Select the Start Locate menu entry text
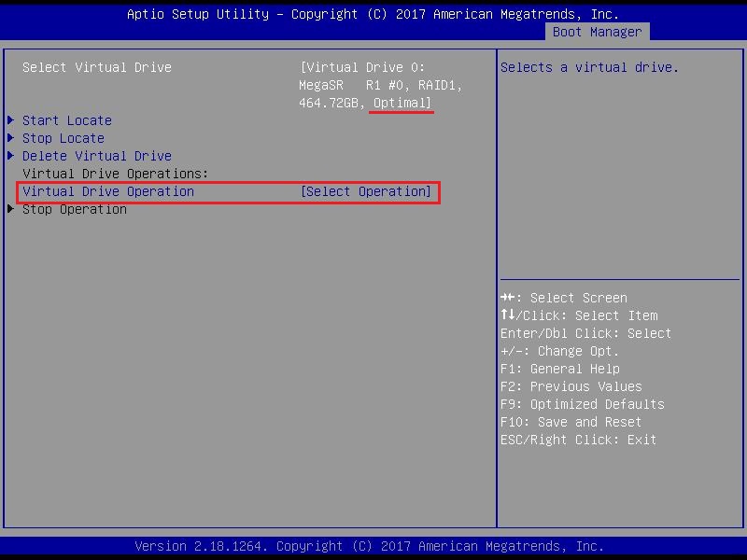 [67, 120]
